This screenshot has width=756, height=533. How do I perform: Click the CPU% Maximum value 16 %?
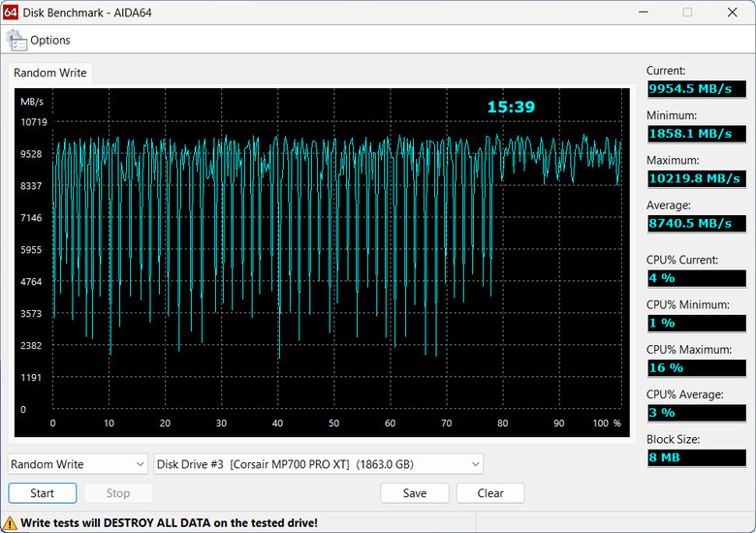(x=697, y=367)
